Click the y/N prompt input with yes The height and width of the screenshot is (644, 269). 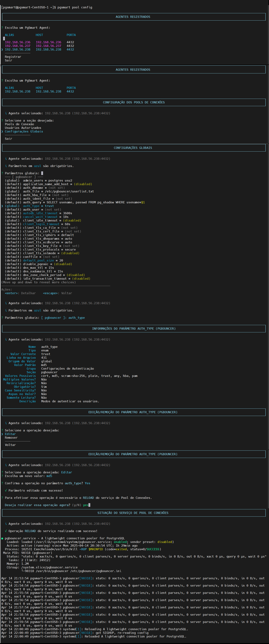click(x=86, y=505)
